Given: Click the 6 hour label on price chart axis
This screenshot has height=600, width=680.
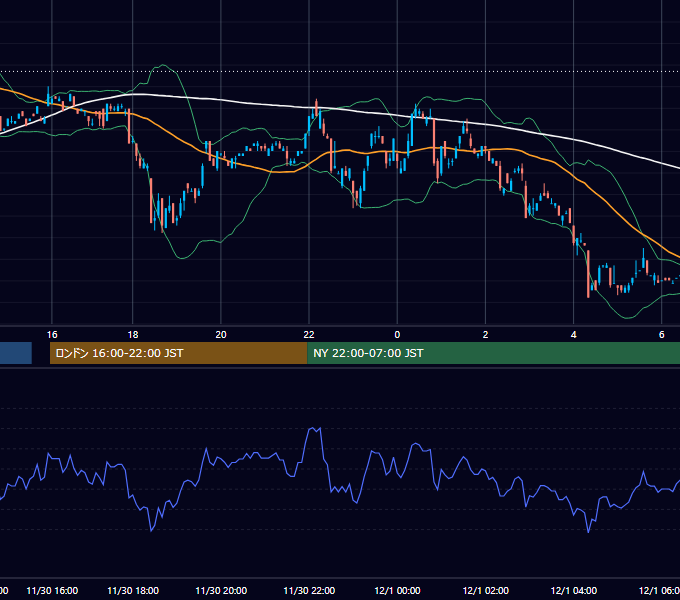Looking at the screenshot, I should (661, 334).
